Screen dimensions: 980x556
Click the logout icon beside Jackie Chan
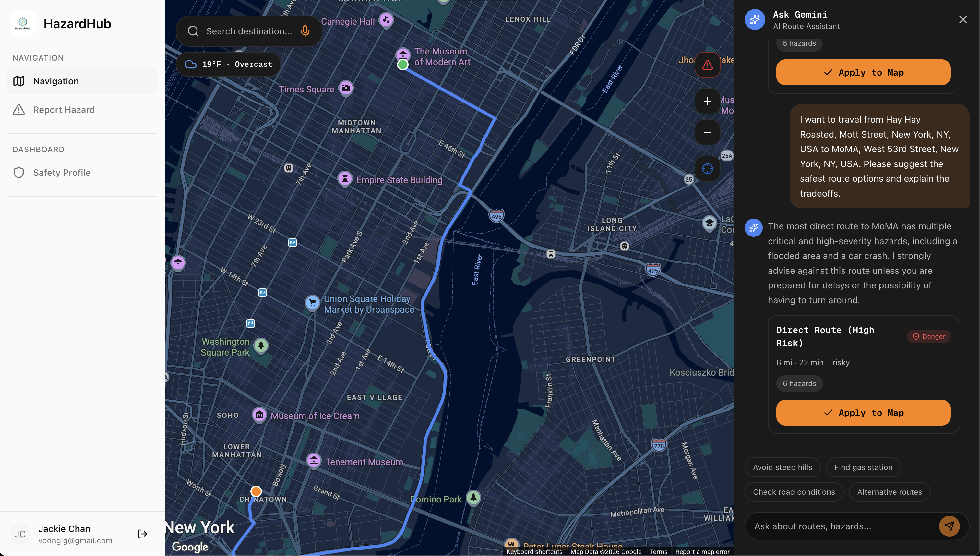pos(142,534)
